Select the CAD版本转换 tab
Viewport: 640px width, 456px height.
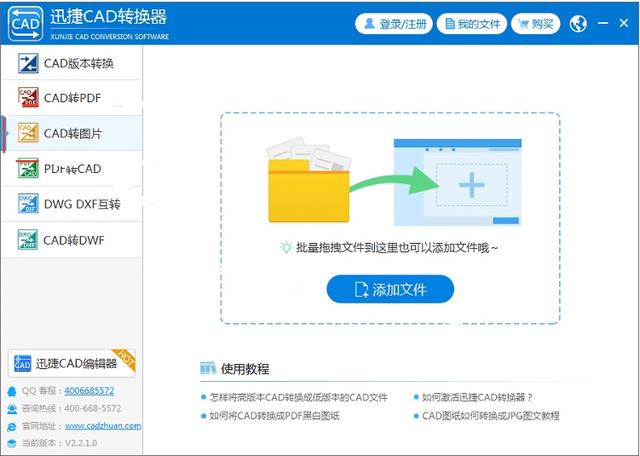click(x=72, y=63)
